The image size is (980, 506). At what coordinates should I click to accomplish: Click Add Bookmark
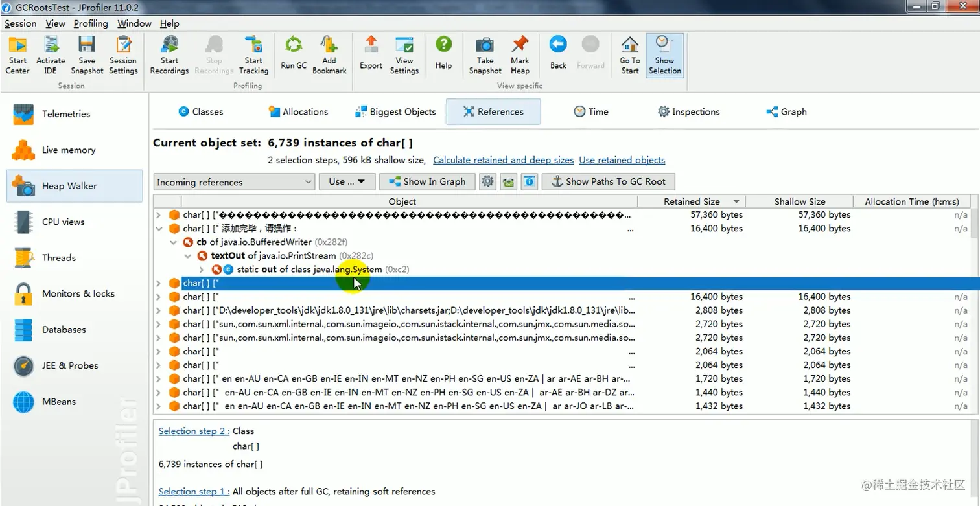coord(329,54)
